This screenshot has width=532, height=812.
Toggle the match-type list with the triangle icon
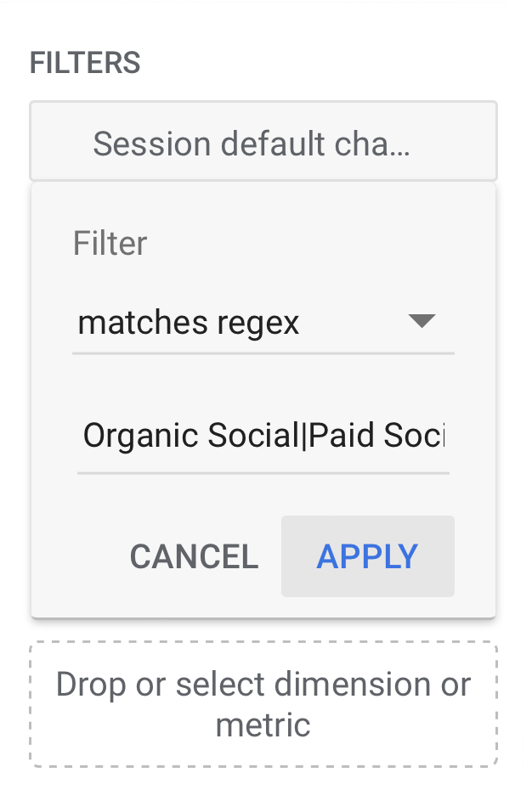422,322
